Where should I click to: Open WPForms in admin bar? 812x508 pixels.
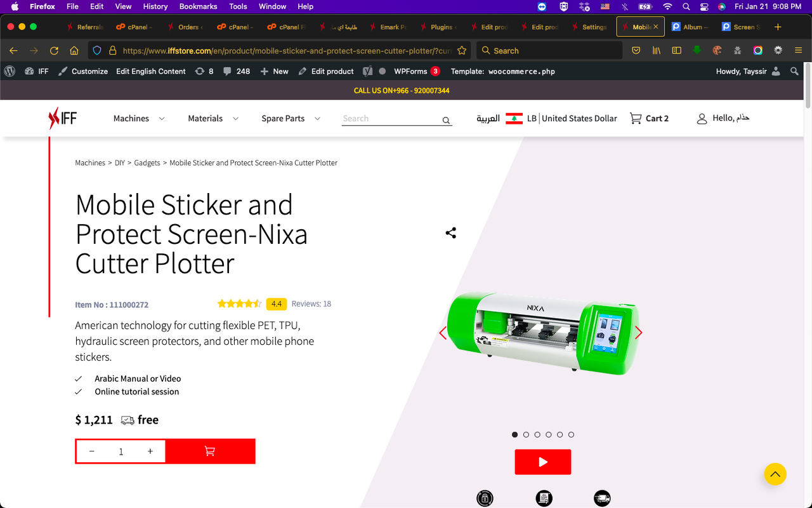coord(417,71)
